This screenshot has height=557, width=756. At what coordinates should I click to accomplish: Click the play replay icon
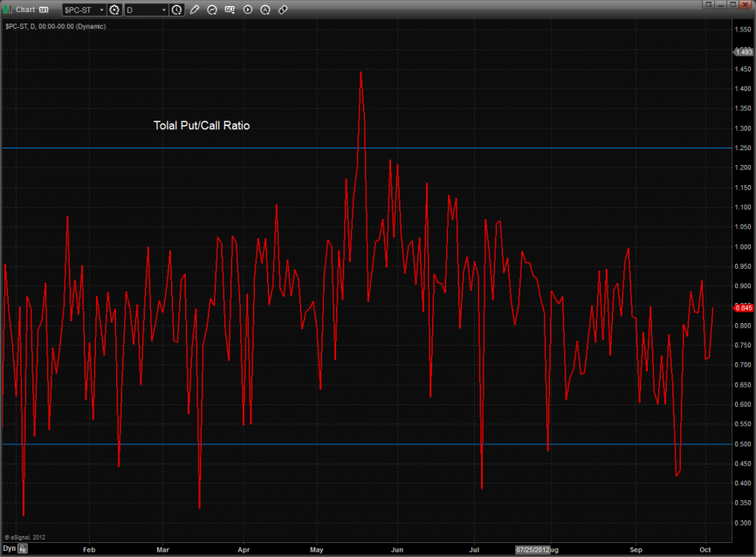click(x=247, y=10)
